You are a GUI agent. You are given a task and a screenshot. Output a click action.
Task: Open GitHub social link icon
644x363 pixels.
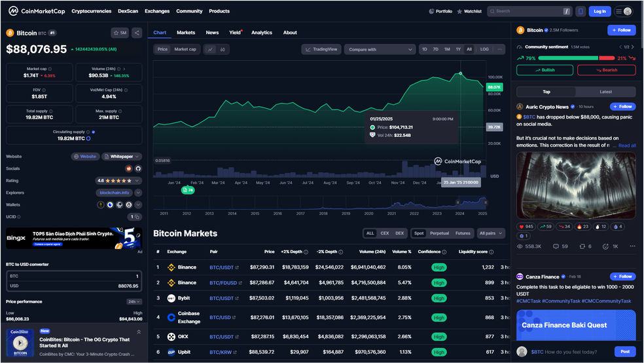[138, 168]
